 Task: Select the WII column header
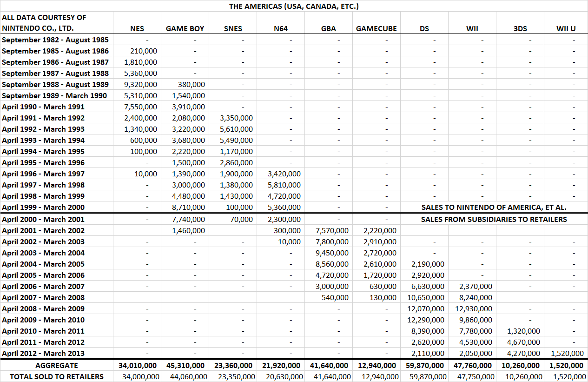tap(472, 28)
